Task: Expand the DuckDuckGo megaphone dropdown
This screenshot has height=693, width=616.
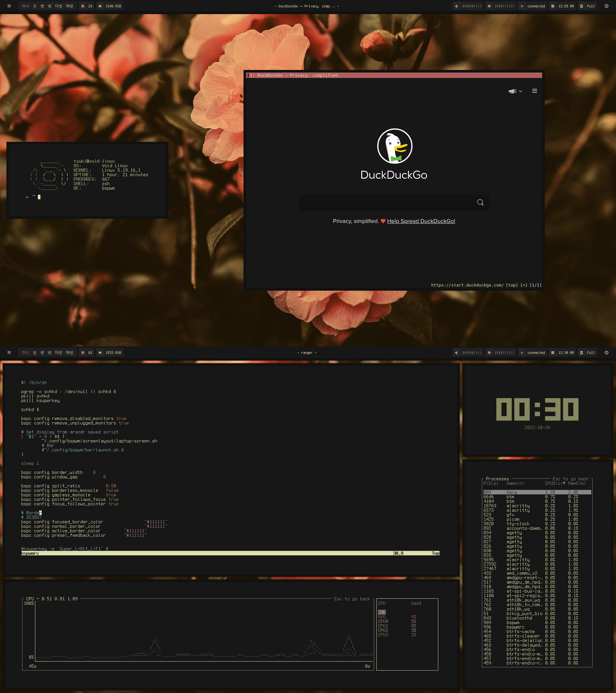Action: (x=515, y=91)
